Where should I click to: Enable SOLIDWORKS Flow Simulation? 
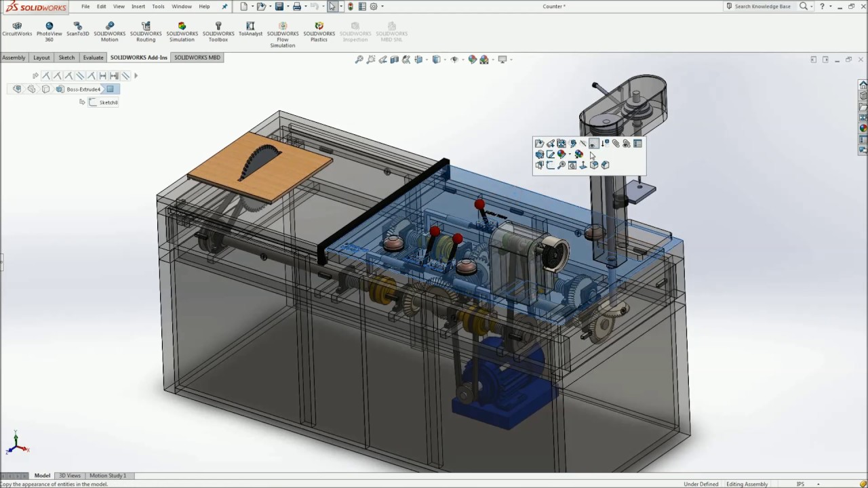(283, 35)
